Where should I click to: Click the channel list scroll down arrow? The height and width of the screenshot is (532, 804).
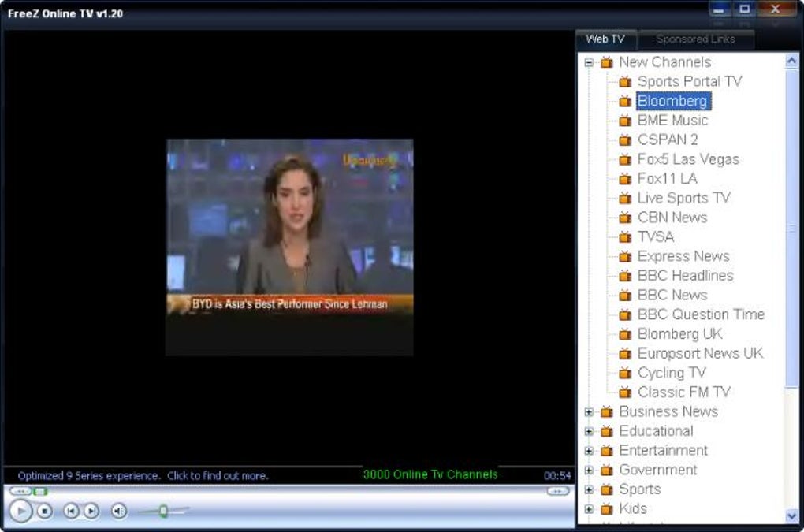[791, 516]
